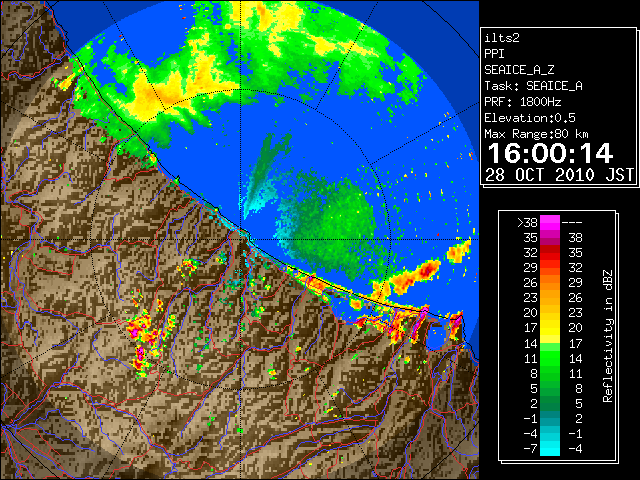This screenshot has width=640, height=480.
Task: Select the 'SEAICE_A_Z' product name text
Action: (x=519, y=70)
